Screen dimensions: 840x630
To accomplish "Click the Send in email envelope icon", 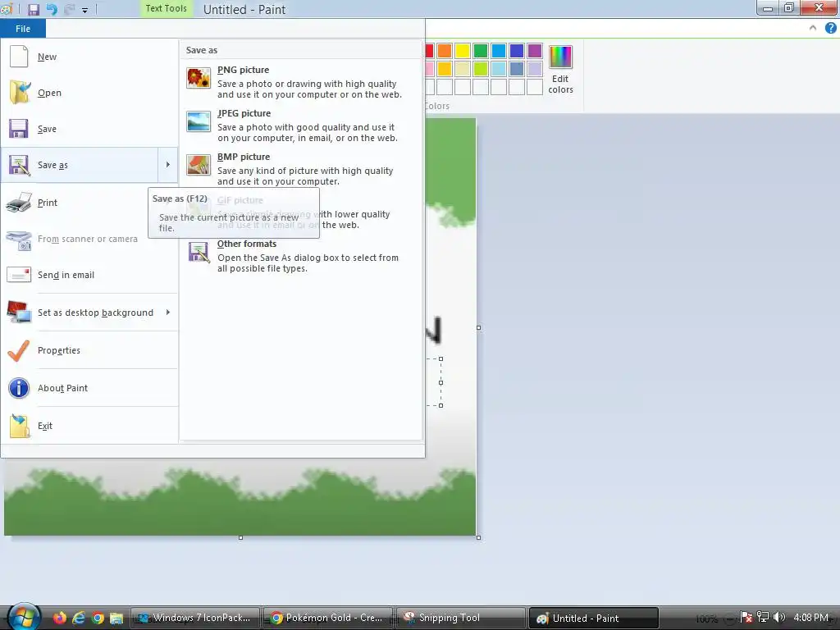I will [19, 275].
